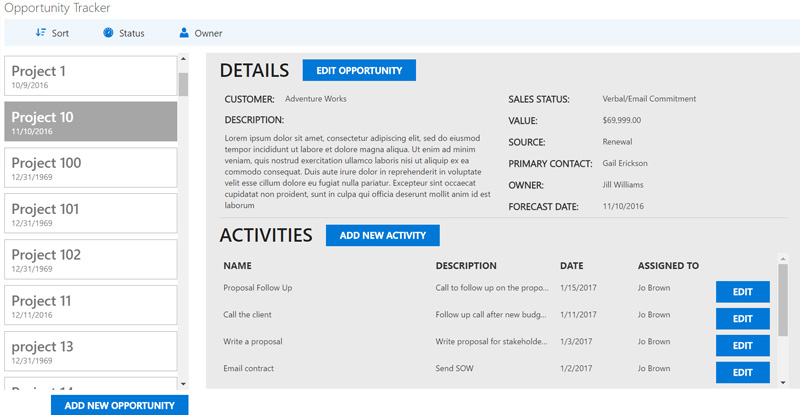Click the 1/11/2017 date cell
The image size is (800, 415).
(578, 314)
